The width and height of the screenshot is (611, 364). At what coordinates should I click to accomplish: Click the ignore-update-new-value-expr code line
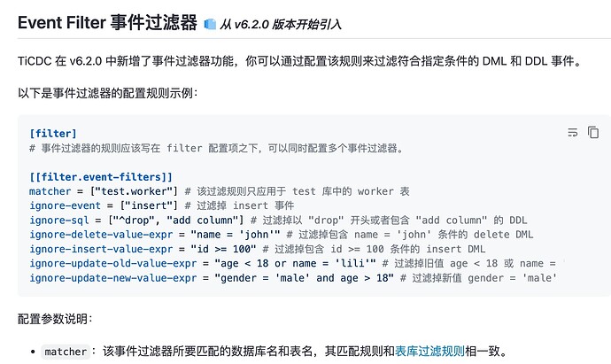tap(292, 278)
